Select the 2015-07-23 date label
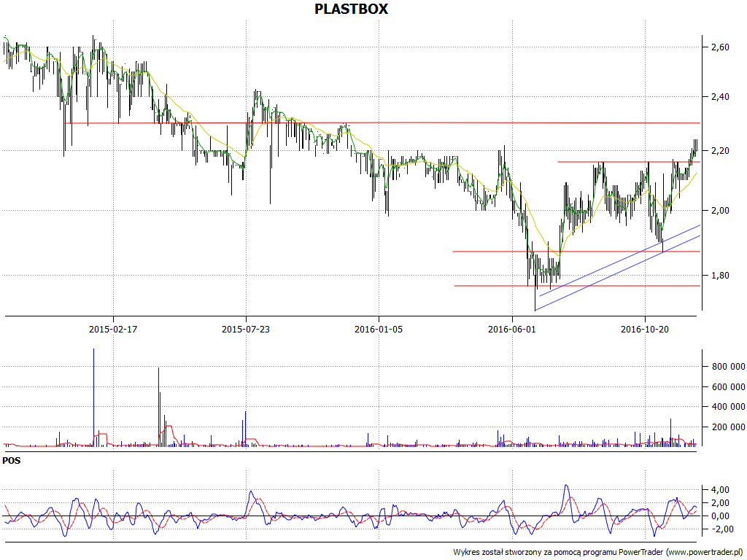The height and width of the screenshot is (560, 747). click(246, 329)
